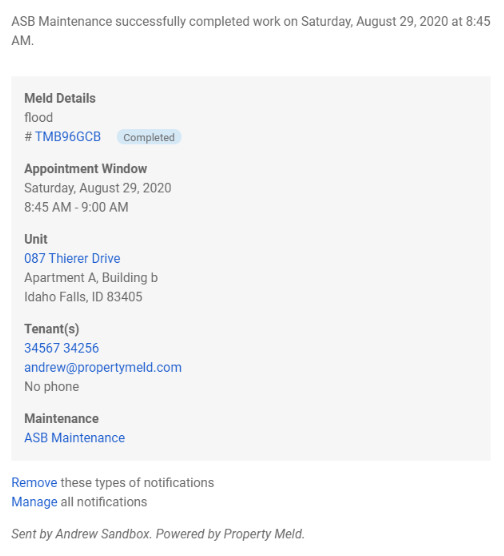Open the ASB Maintenance vendor link
The height and width of the screenshot is (556, 504).
74,438
